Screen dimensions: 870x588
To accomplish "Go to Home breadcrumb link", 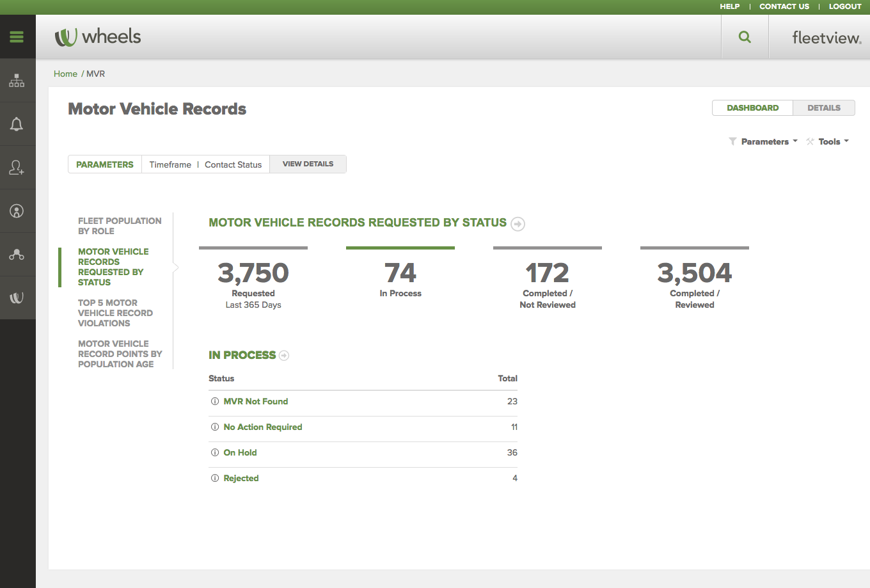I will click(65, 74).
